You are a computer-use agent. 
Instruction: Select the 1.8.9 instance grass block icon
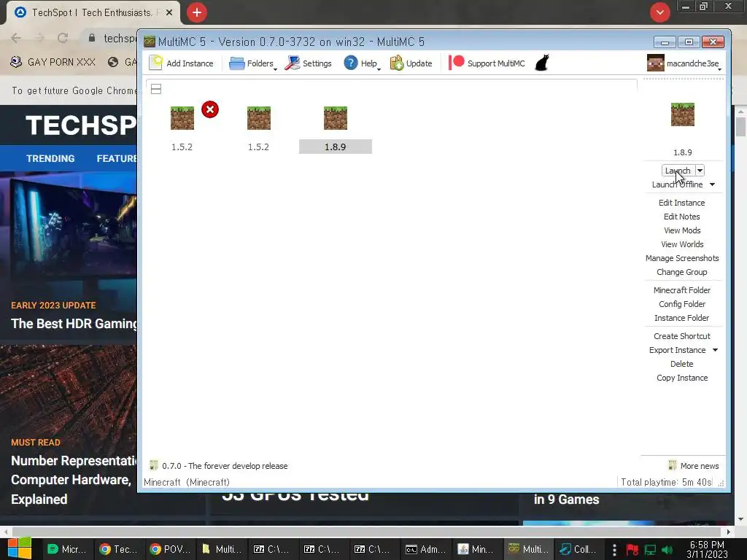(336, 118)
